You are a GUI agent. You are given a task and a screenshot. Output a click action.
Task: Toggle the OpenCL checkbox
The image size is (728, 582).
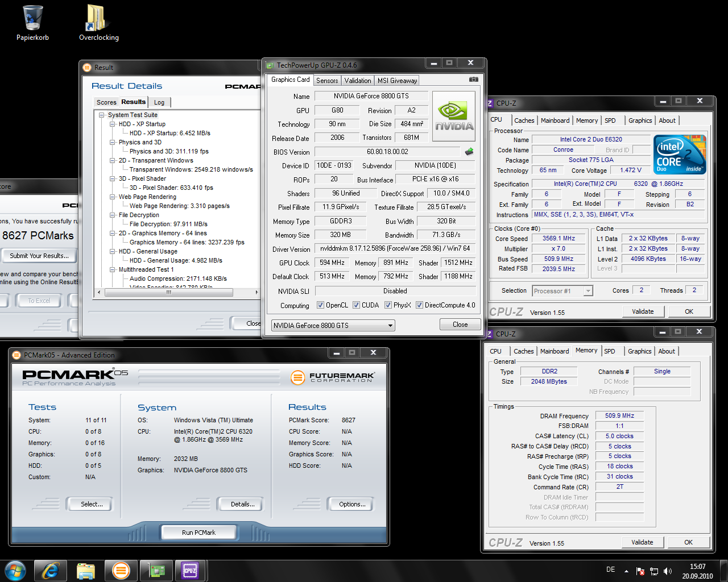[320, 305]
